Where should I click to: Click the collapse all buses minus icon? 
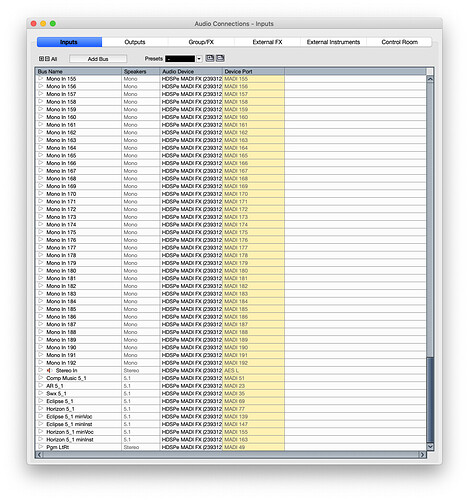coord(47,59)
